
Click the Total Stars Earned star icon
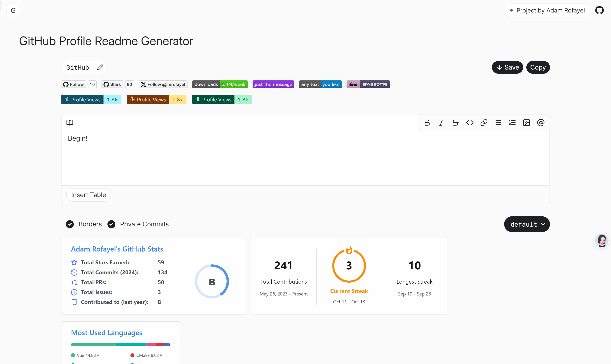(74, 262)
